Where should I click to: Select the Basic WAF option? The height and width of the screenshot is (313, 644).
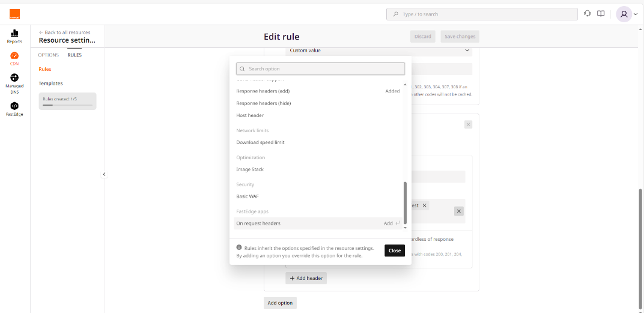(x=248, y=196)
